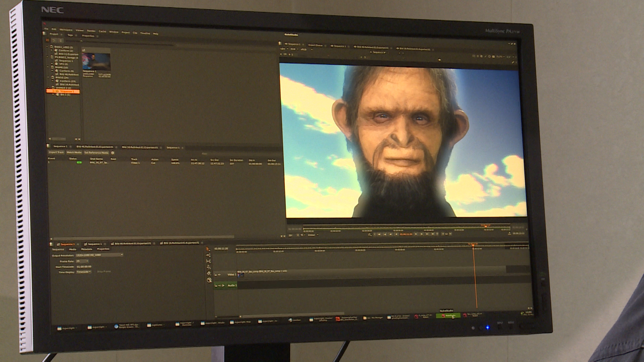Open the Time Display Timecode dropdown

click(x=84, y=272)
